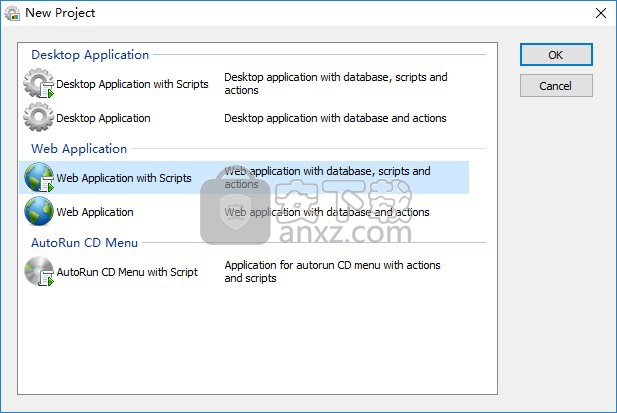The width and height of the screenshot is (617, 413).
Task: Pick 'AutoRun CD Menu with Script' label
Action: [x=127, y=272]
